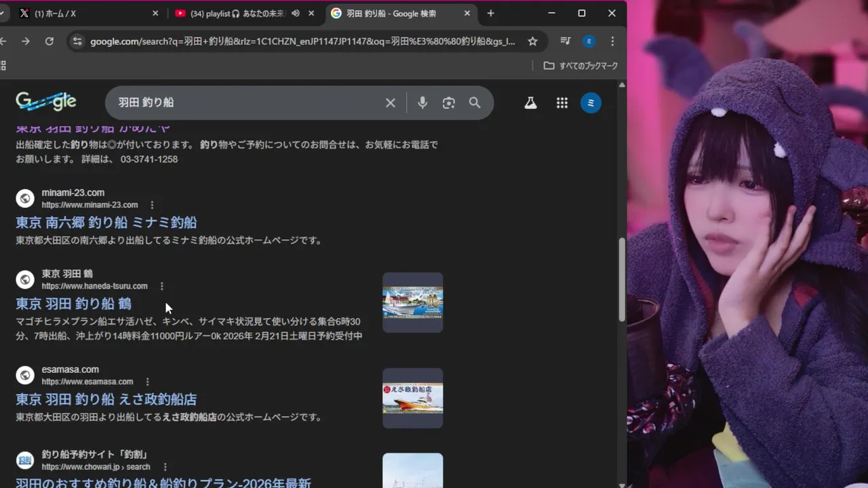The width and height of the screenshot is (868, 488).
Task: Open the えさ政釣船店 thumbnail image
Action: 412,398
